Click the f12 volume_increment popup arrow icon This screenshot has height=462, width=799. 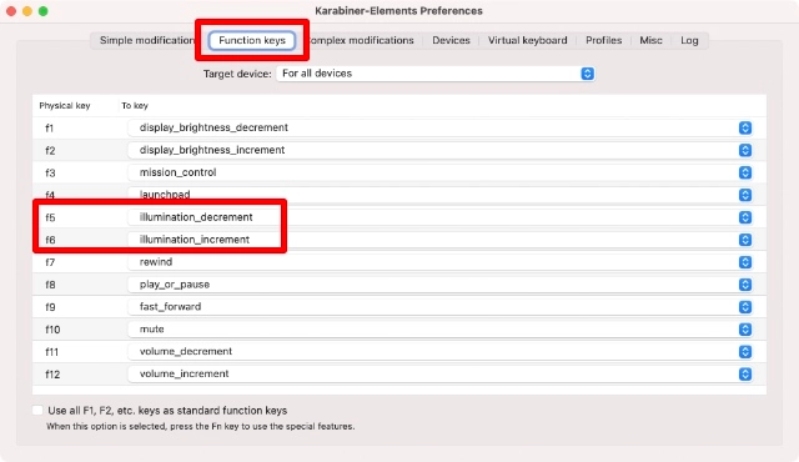pos(744,374)
